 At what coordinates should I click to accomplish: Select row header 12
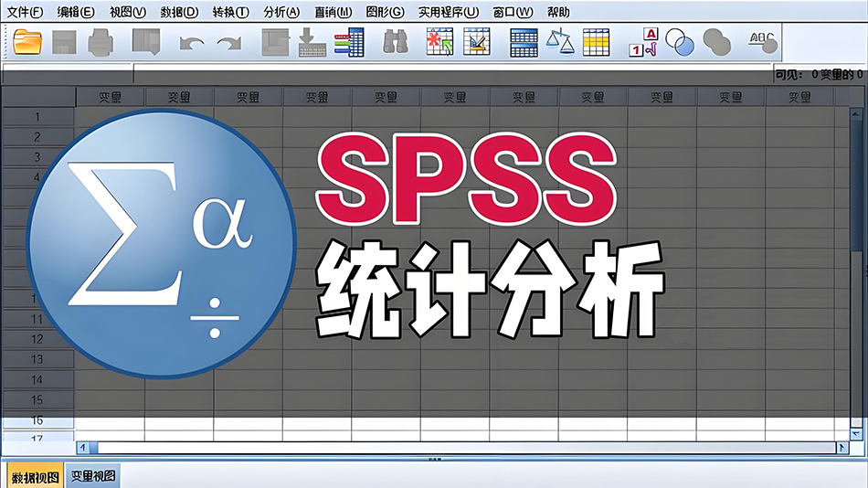(37, 339)
